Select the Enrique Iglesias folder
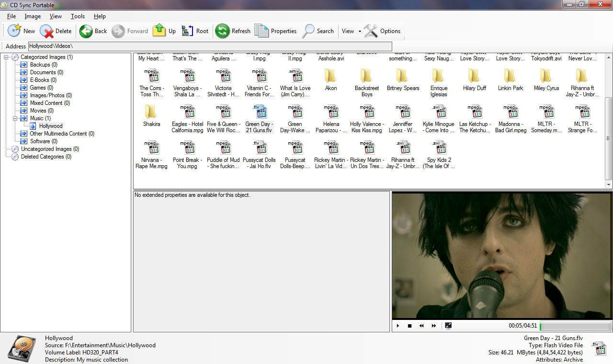613x364 pixels. [x=439, y=82]
